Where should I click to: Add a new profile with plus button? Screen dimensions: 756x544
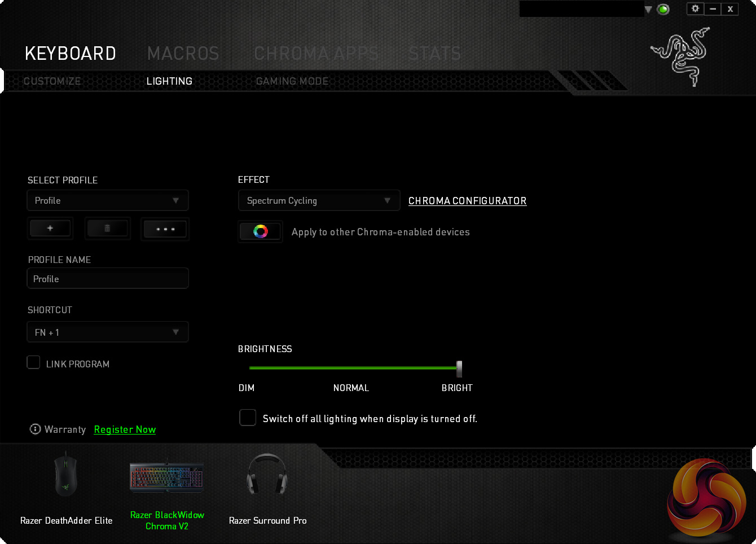click(x=50, y=229)
